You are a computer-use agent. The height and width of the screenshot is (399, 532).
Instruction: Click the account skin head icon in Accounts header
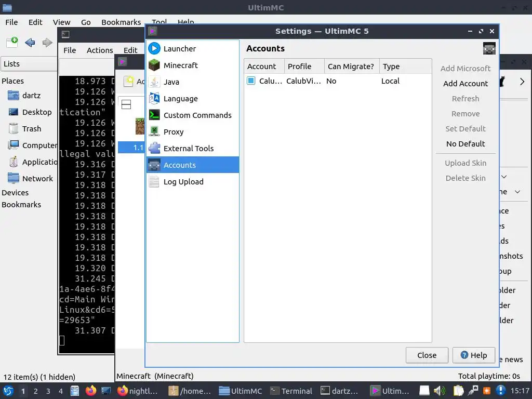(489, 48)
